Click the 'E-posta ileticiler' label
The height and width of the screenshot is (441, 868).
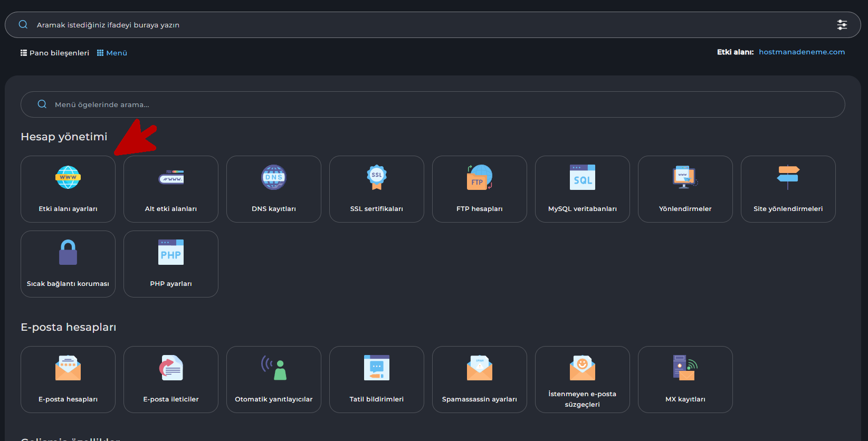[x=171, y=399]
